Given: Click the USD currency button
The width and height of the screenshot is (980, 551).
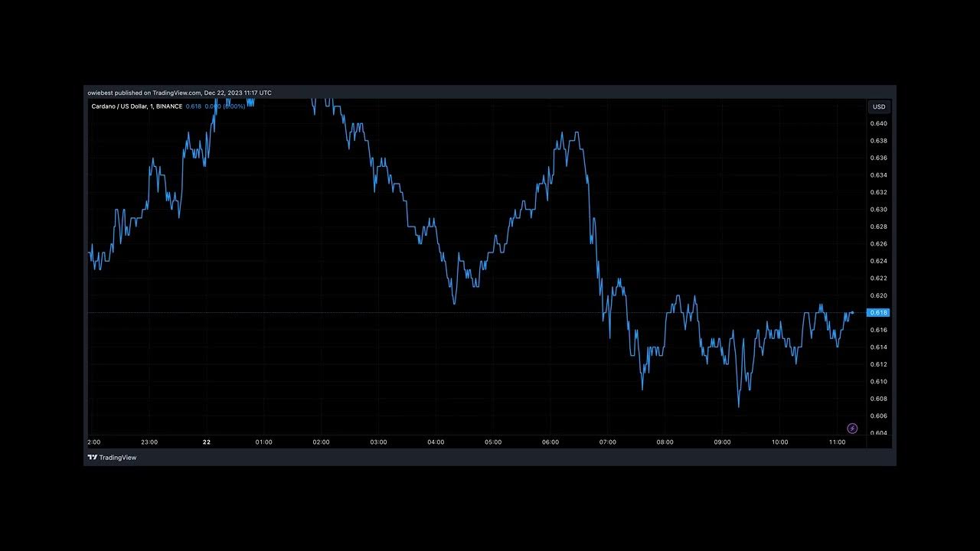Looking at the screenshot, I should pyautogui.click(x=879, y=107).
